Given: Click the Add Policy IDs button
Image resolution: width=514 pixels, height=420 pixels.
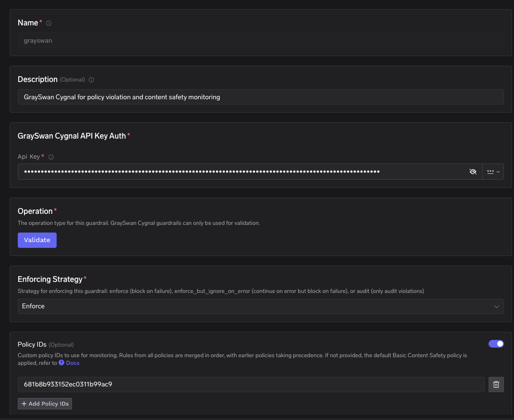Looking at the screenshot, I should 45,403.
